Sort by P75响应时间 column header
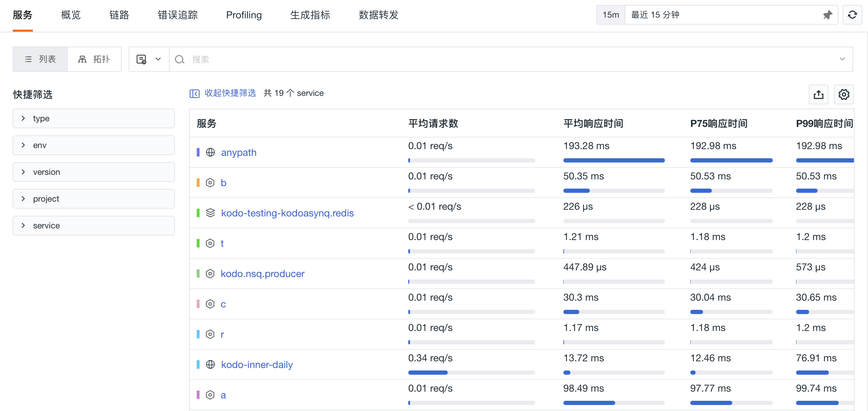The height and width of the screenshot is (411, 868). 719,123
